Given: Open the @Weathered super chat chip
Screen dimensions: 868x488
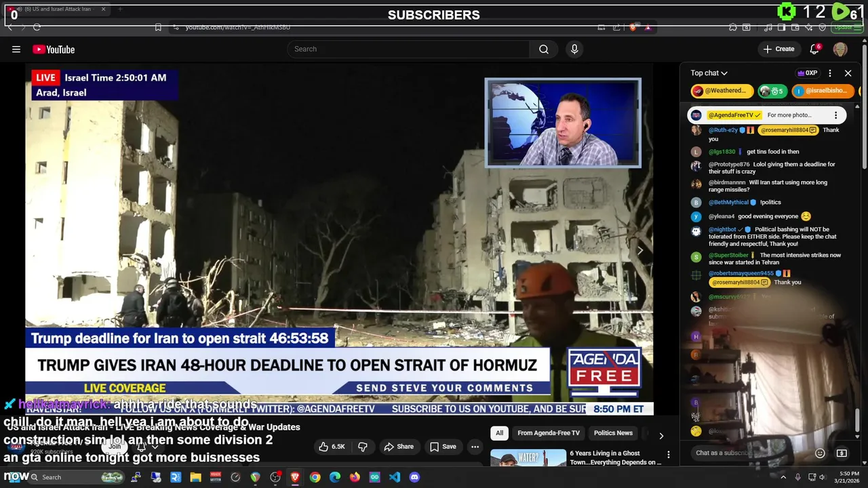Looking at the screenshot, I should click(722, 91).
